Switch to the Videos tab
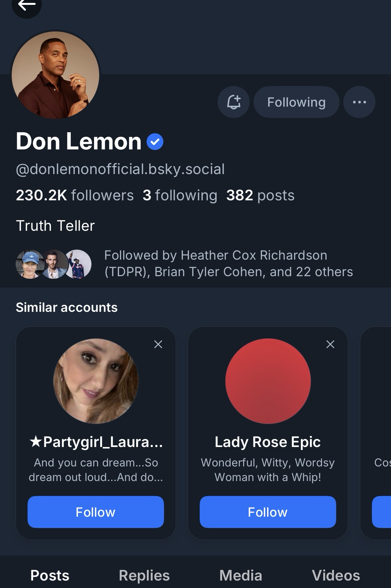The image size is (391, 588). tap(336, 575)
